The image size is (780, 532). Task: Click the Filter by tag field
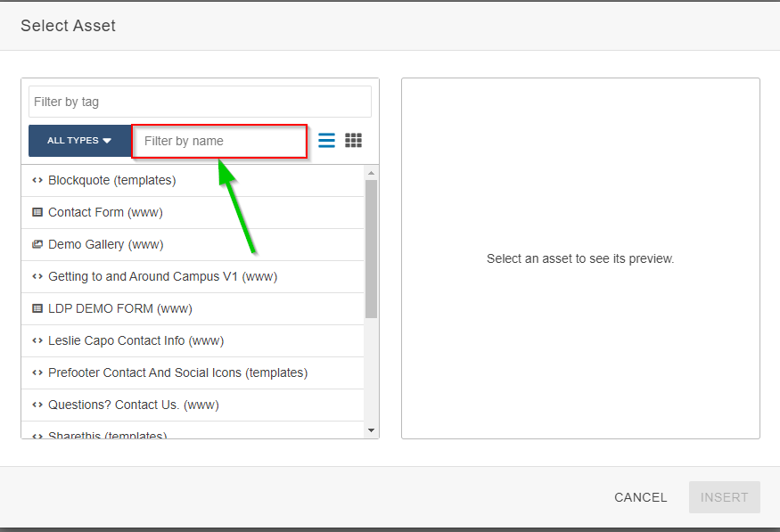tap(200, 102)
